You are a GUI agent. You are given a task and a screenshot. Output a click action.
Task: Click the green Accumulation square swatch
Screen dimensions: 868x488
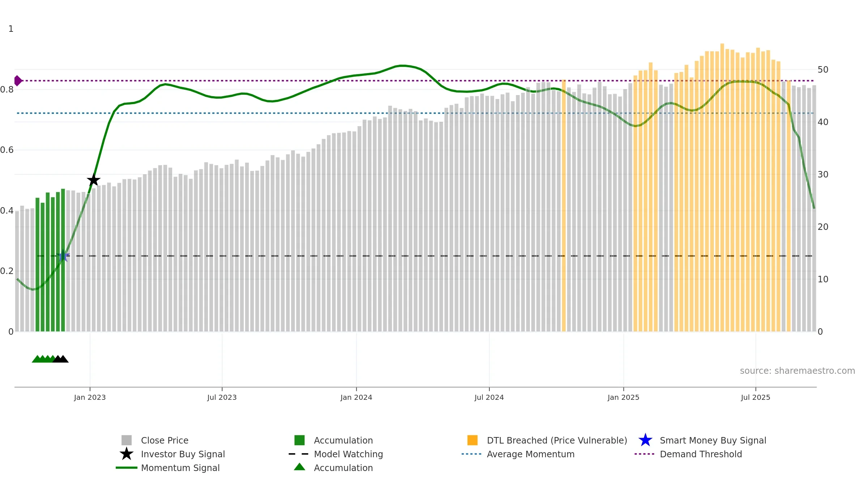(x=299, y=440)
